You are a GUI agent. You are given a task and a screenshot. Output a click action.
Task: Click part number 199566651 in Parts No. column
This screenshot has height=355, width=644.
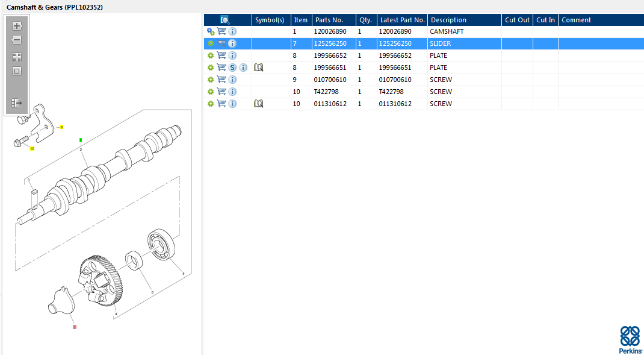329,68
